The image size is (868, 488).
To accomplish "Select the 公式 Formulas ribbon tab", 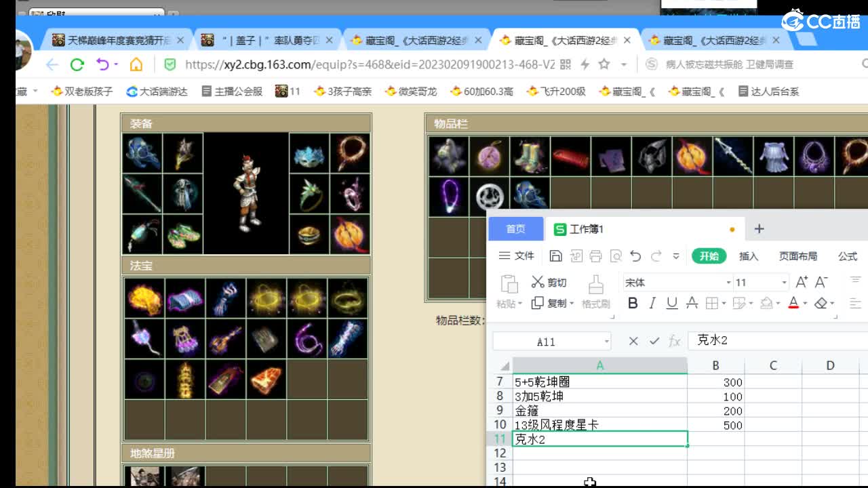I will (x=848, y=256).
